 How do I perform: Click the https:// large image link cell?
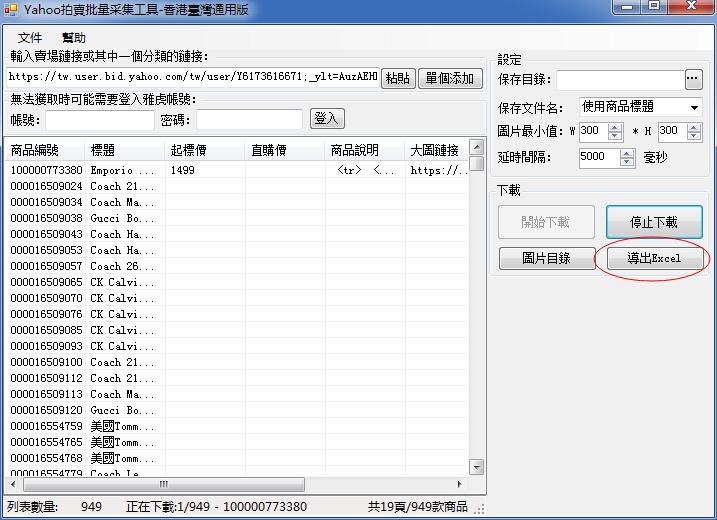[x=437, y=170]
